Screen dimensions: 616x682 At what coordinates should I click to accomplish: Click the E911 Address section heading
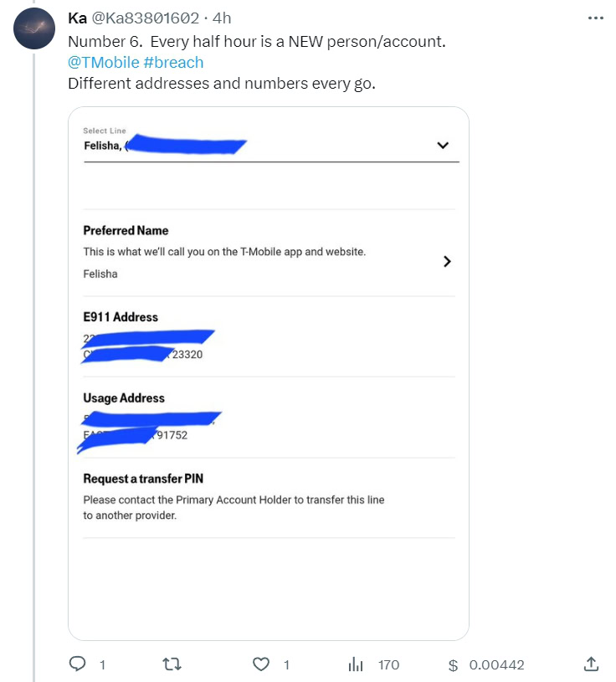click(121, 317)
